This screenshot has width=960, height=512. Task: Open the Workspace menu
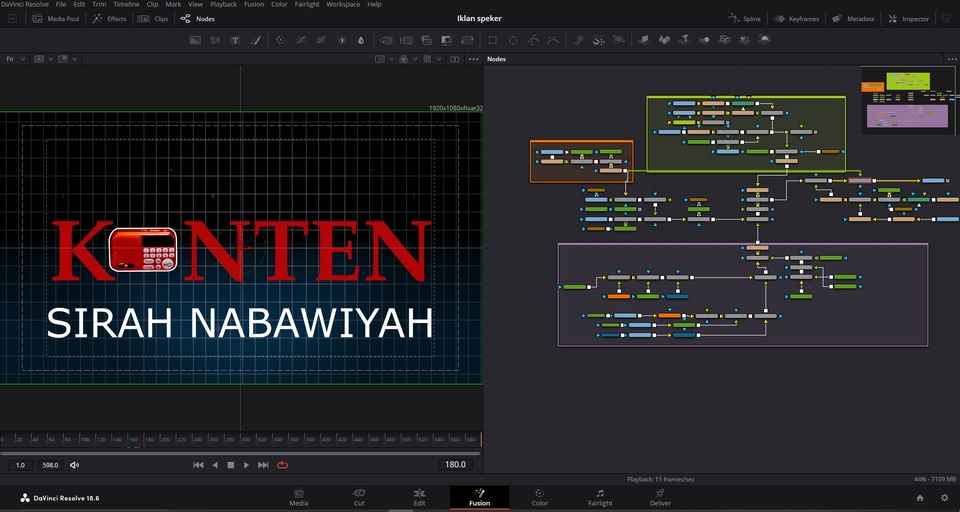click(343, 4)
